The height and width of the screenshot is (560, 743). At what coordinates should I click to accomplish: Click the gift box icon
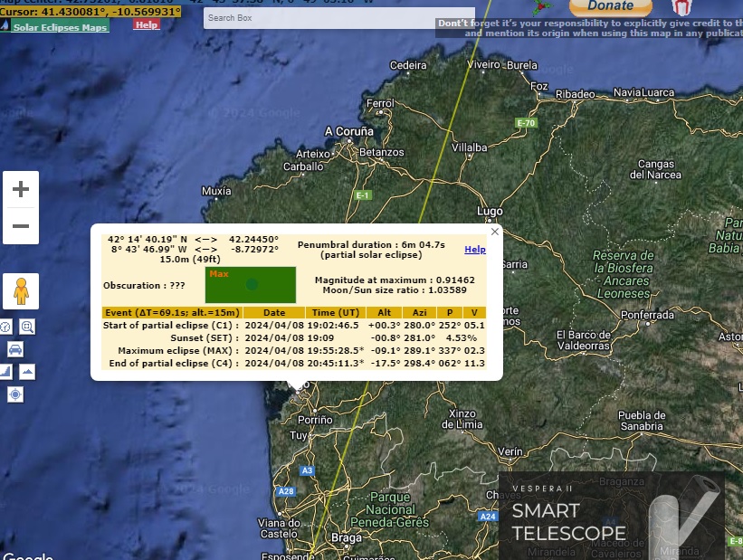click(681, 6)
